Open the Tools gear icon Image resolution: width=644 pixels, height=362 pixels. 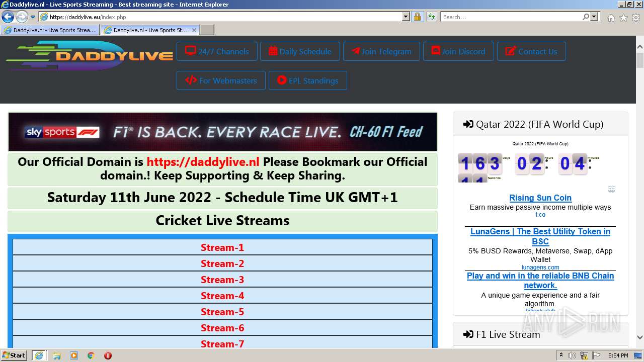(635, 18)
